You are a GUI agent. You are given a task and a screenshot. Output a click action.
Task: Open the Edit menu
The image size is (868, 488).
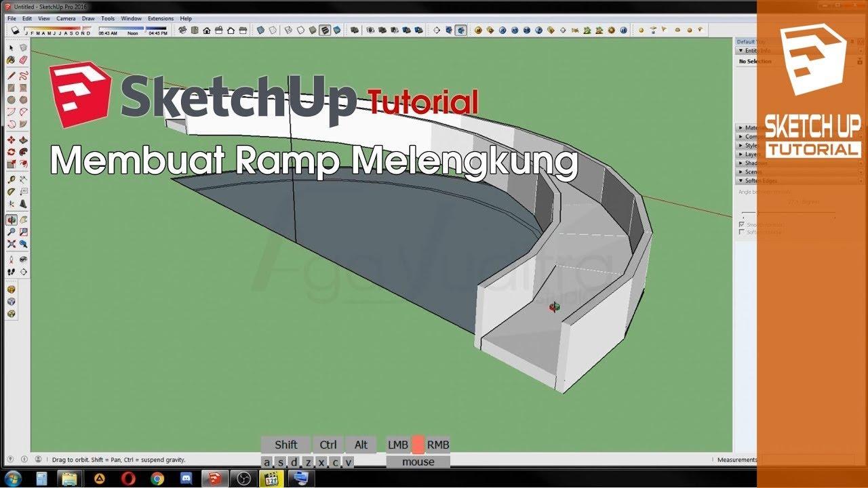click(x=27, y=18)
